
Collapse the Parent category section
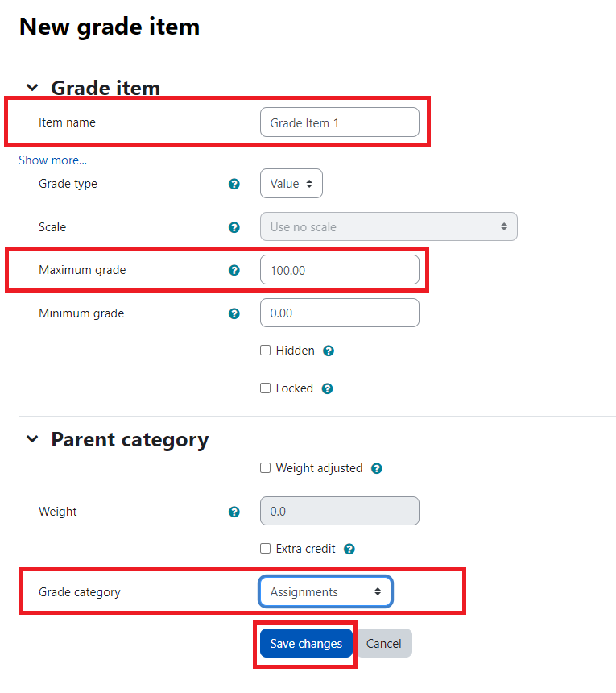click(x=32, y=439)
